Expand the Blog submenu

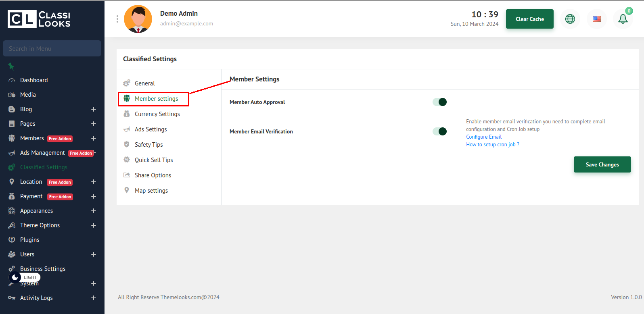tap(94, 109)
